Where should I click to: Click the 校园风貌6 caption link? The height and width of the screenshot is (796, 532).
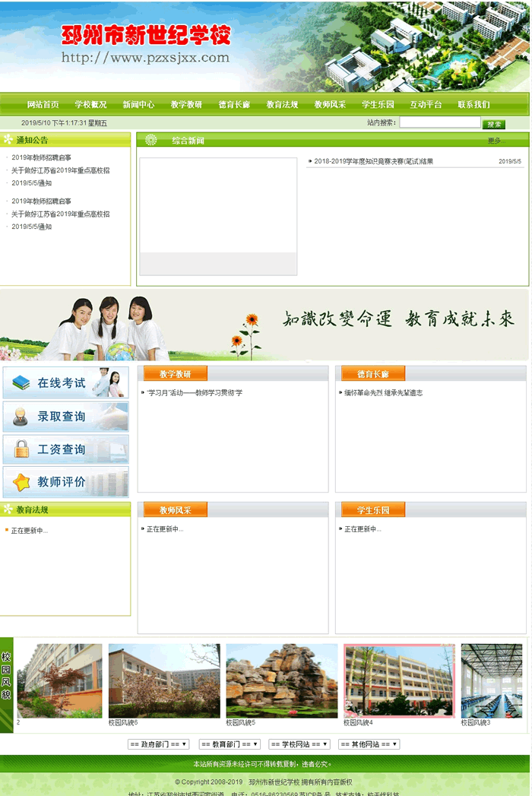123,722
